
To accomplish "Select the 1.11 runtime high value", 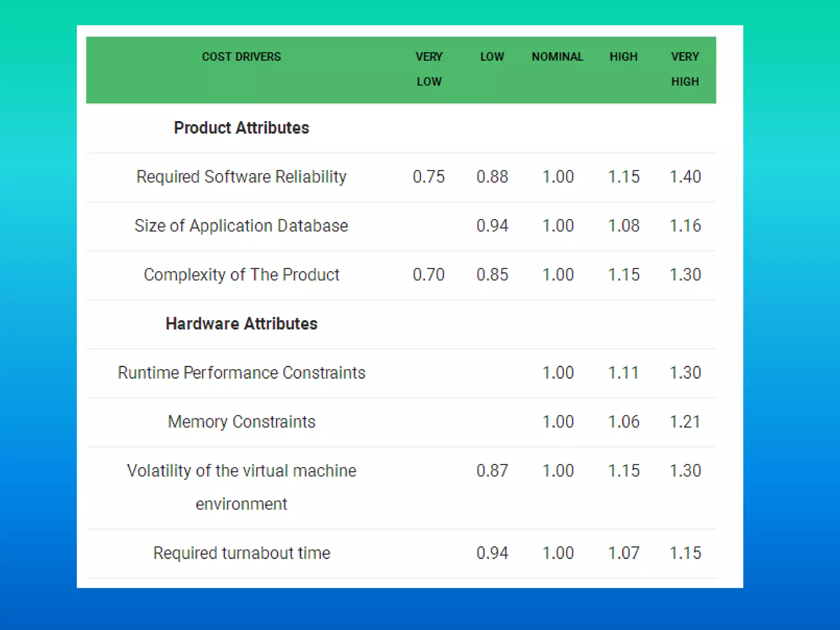I will 623,372.
